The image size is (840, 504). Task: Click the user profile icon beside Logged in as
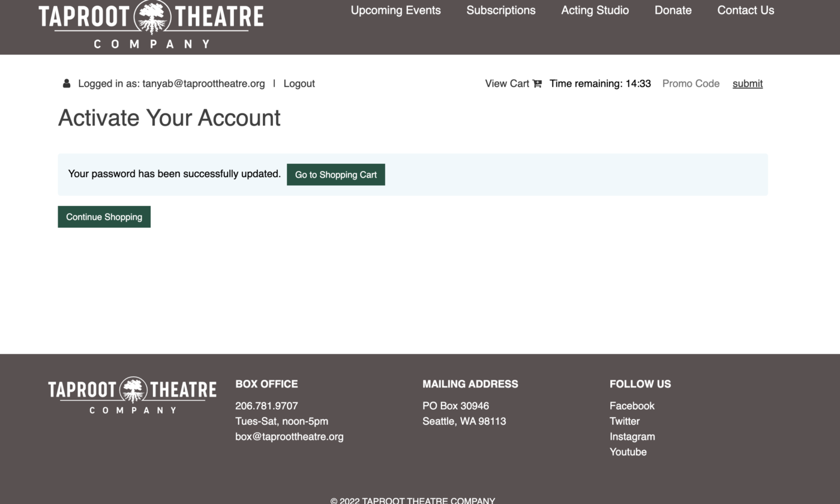pyautogui.click(x=67, y=83)
